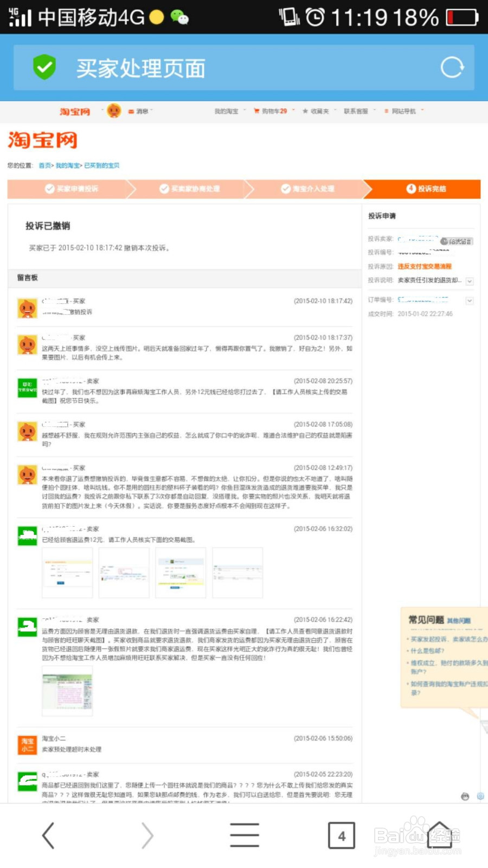This screenshot has width=488, height=868.
Task: Open FAQ 维权成立,赔付的款项多久到账户
Action: pos(449,667)
